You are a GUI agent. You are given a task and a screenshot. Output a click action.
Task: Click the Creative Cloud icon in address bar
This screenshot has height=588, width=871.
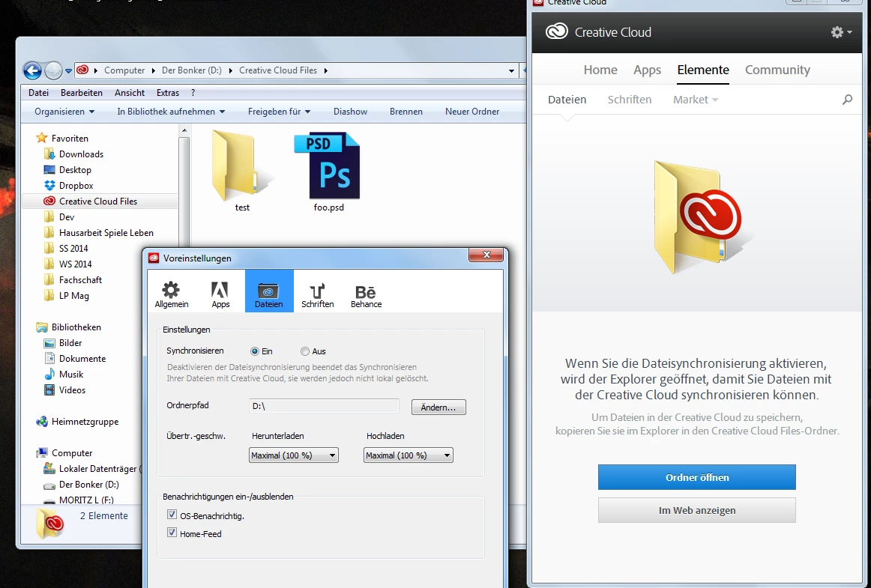(x=82, y=70)
